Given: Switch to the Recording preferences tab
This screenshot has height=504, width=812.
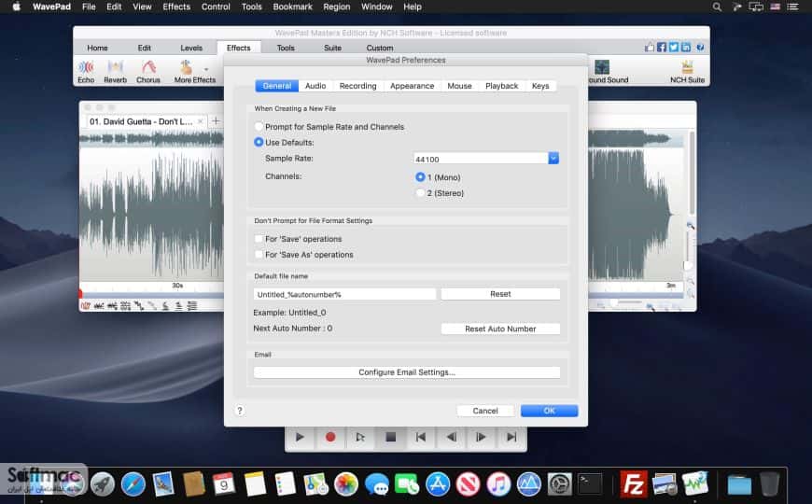Looking at the screenshot, I should [x=357, y=86].
